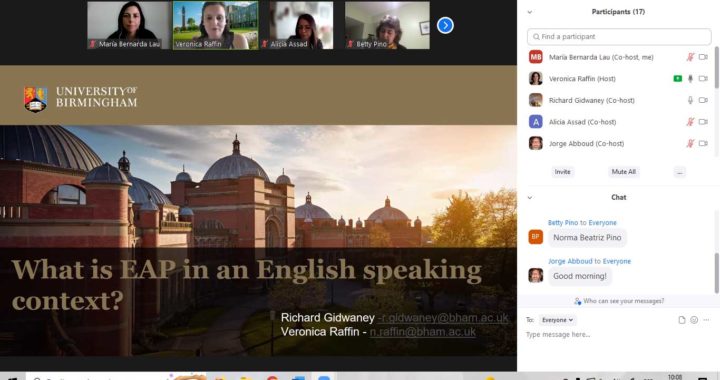
Task: Click the green screen-share icon beside Veronica Raffin
Action: pyautogui.click(x=677, y=78)
